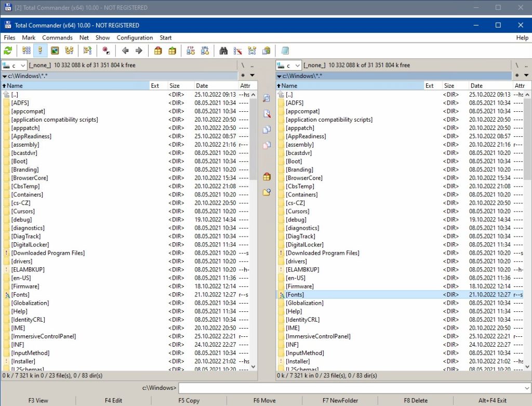
Task: Click the F3 View button
Action: coord(38,401)
